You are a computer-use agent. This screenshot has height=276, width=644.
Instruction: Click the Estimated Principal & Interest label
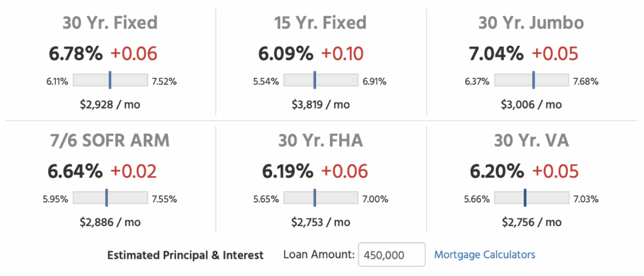(x=186, y=255)
